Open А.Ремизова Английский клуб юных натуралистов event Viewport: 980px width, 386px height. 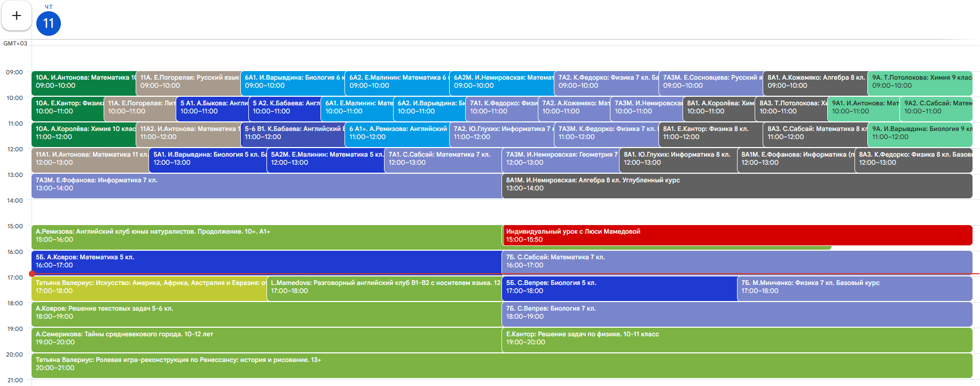(266, 236)
